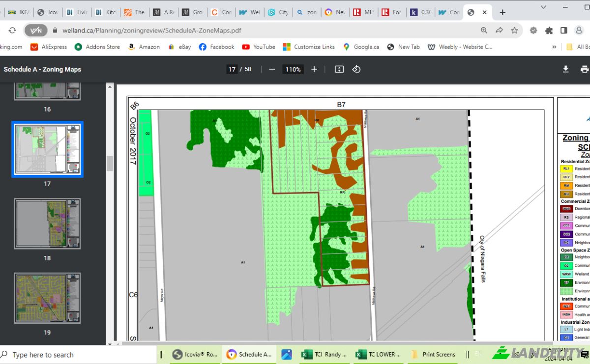Click the RL1 yellow legend swatch
The width and height of the screenshot is (590, 364).
point(566,168)
